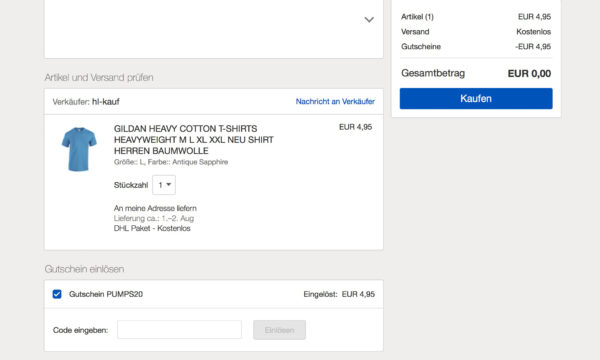Click the Gutscheine -EUR 4,95 summary line

coord(476,47)
